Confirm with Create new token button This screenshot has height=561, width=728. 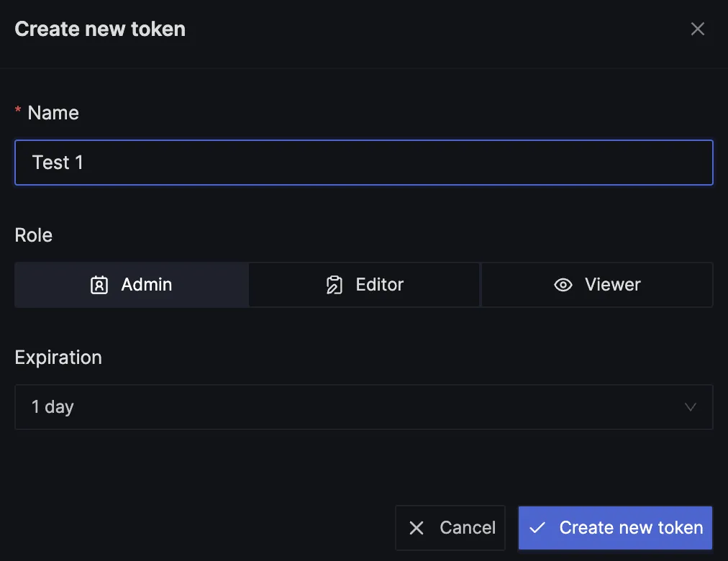tap(615, 528)
